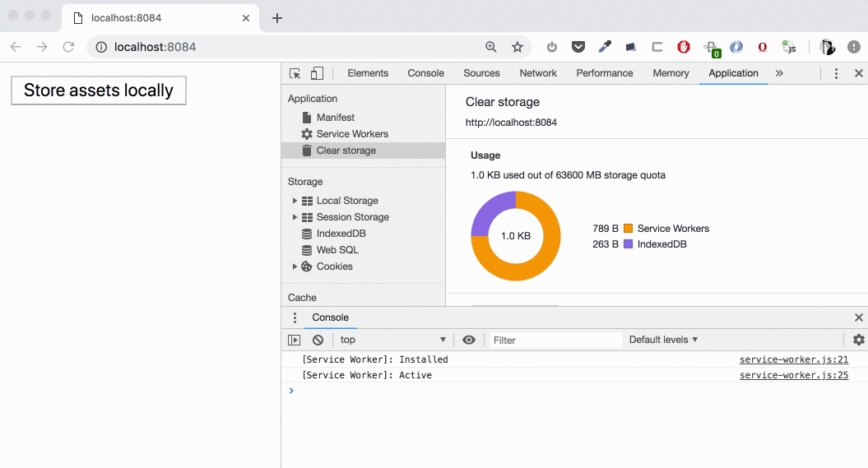Screen dimensions: 868x468
Task: Show console sidebar toggle
Action: [294, 340]
